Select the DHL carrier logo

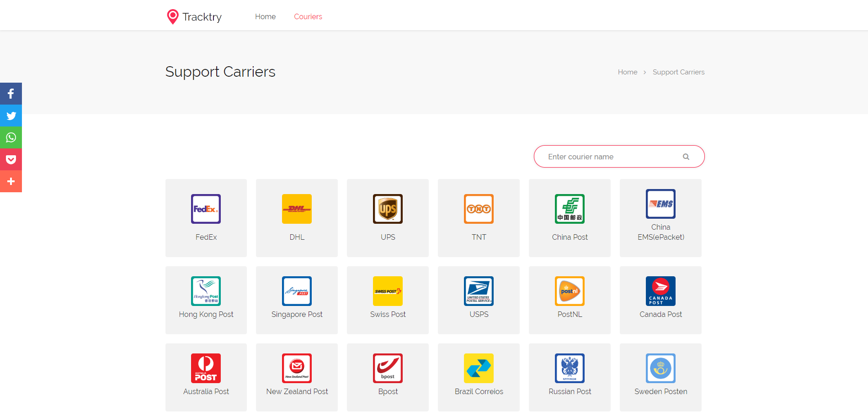[x=297, y=209]
